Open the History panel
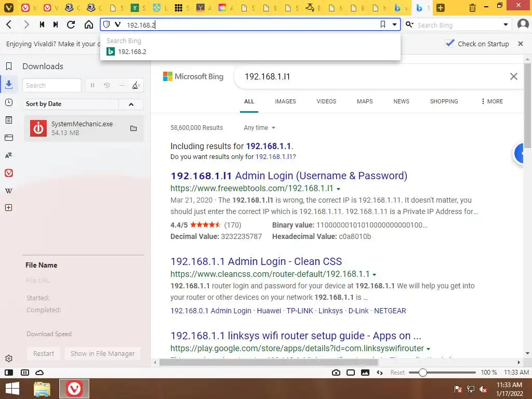The height and width of the screenshot is (399, 532). point(9,102)
